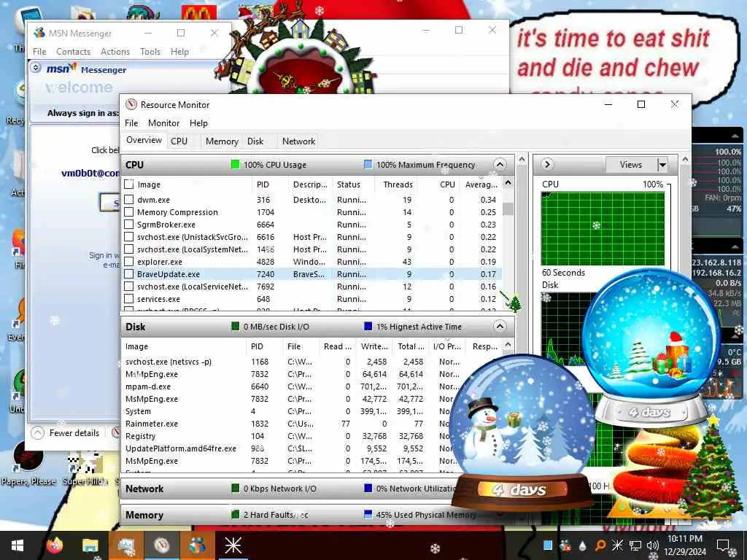Switch to the Memory tab
The height and width of the screenshot is (560, 747).
click(222, 141)
